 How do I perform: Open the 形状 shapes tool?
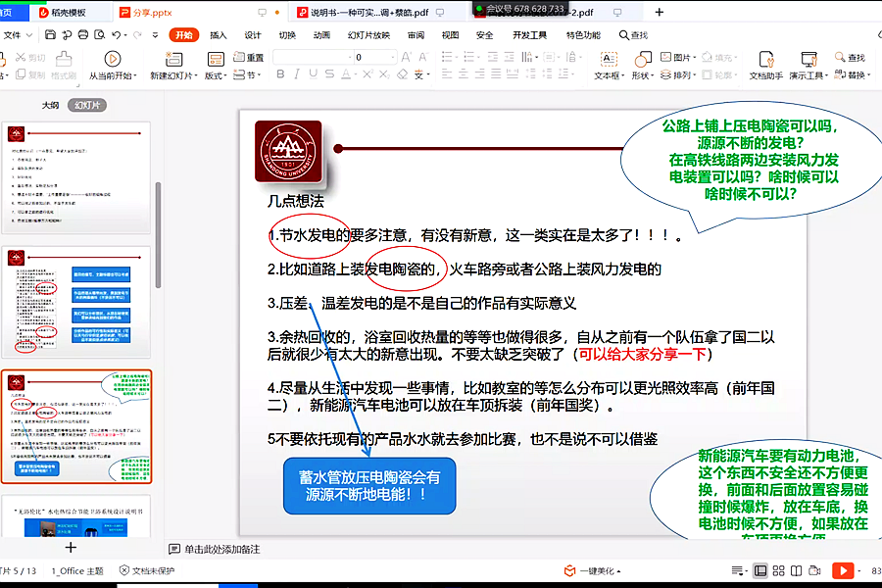point(642,59)
